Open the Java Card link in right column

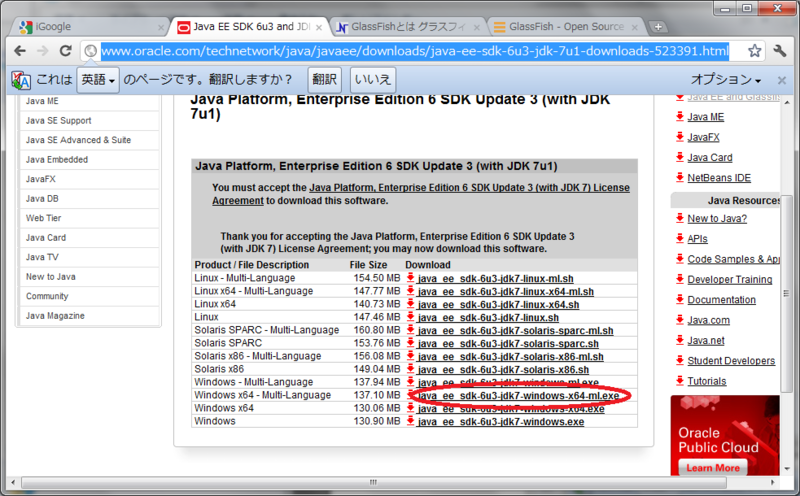point(710,157)
